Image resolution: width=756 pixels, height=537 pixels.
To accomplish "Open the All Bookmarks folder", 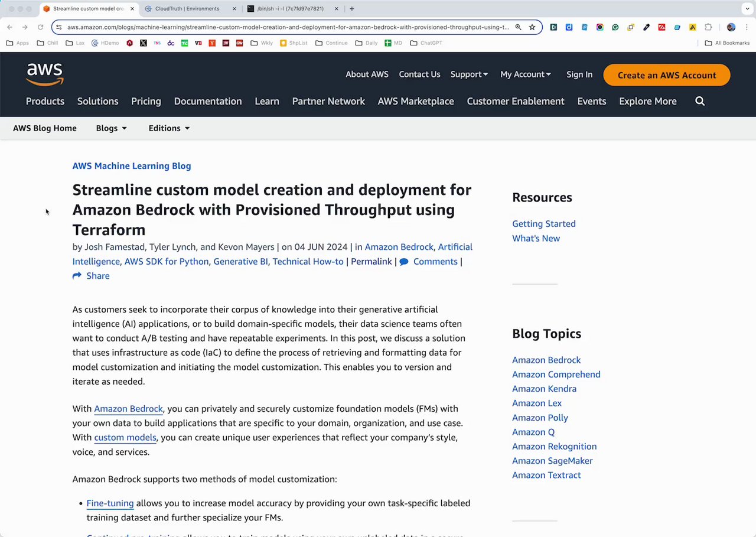I will coord(727,43).
